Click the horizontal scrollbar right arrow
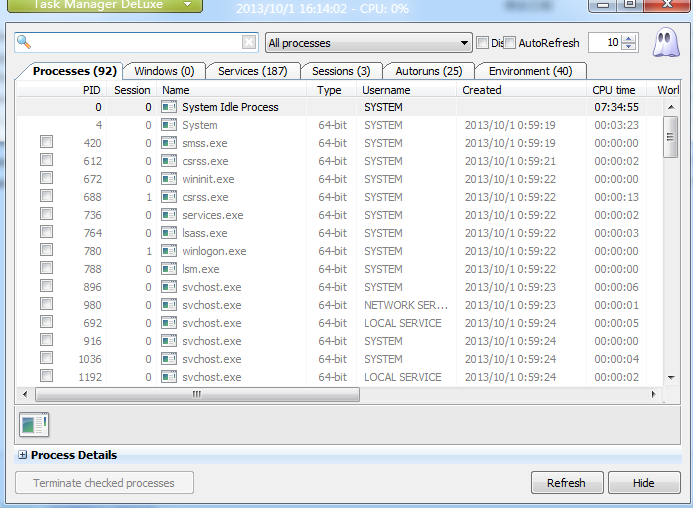Image resolution: width=693 pixels, height=508 pixels. 654,394
